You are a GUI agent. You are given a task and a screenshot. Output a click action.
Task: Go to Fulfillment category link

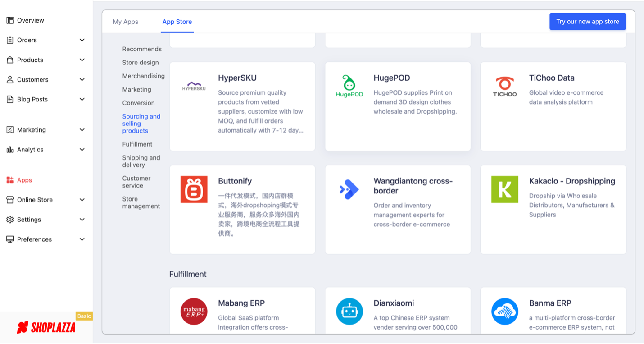137,144
